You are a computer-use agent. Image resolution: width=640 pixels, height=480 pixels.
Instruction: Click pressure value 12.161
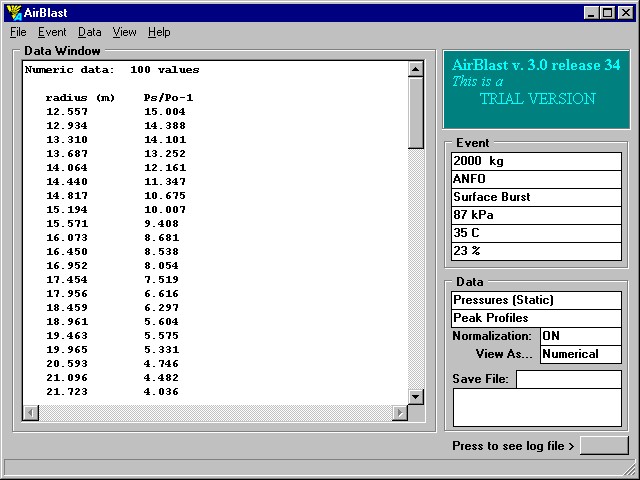165,168
